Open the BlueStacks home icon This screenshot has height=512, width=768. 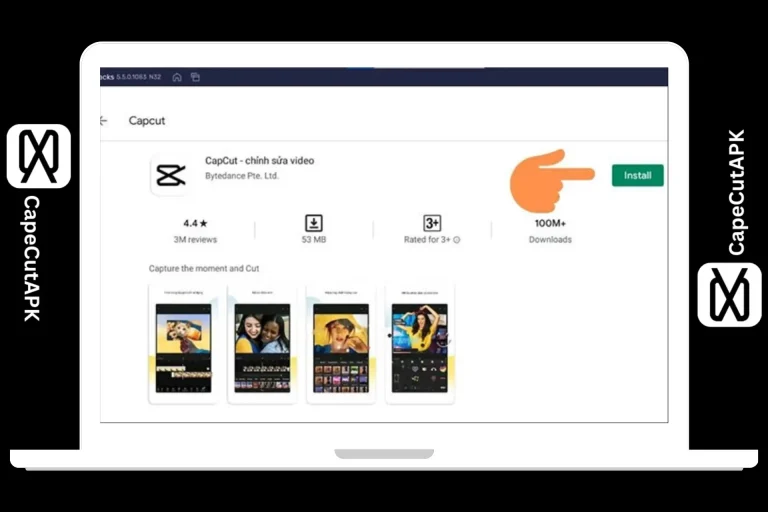coord(177,77)
